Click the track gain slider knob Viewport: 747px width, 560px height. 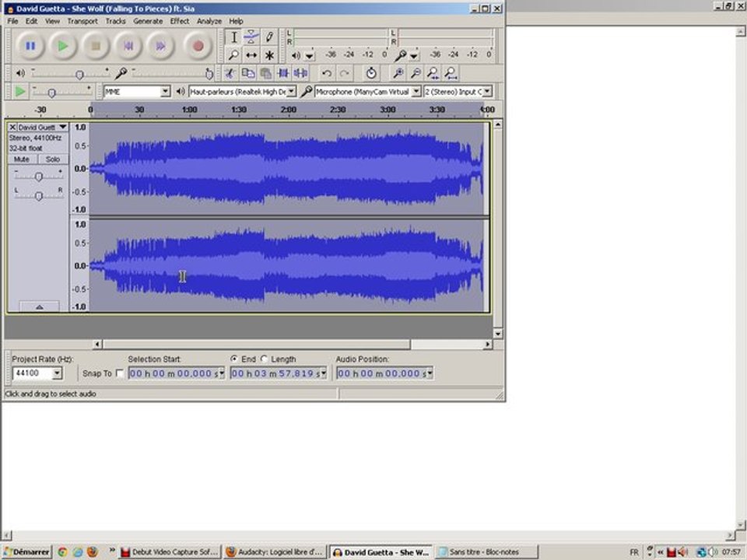[39, 177]
